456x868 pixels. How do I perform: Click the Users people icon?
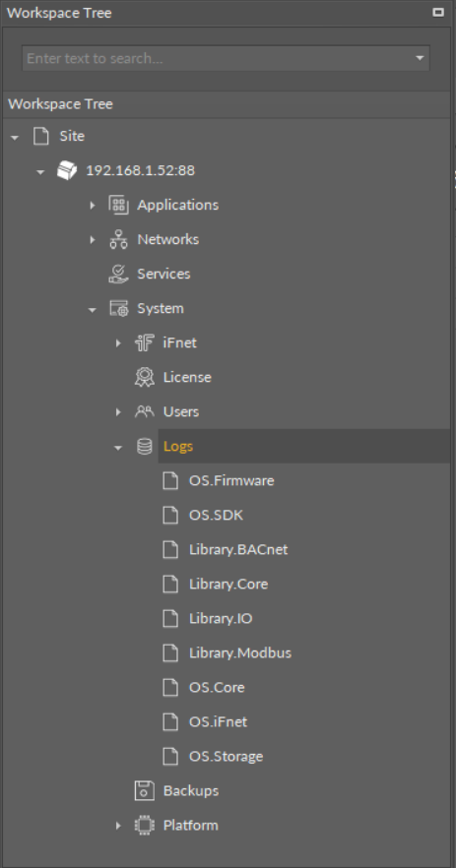coord(144,411)
